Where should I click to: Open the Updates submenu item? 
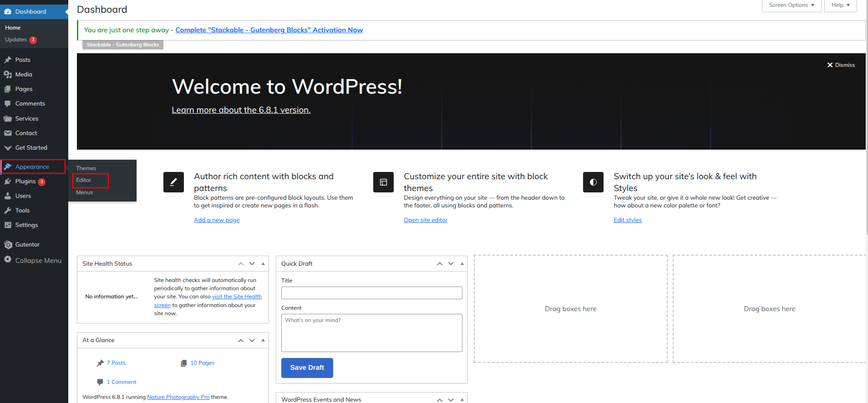pyautogui.click(x=16, y=40)
